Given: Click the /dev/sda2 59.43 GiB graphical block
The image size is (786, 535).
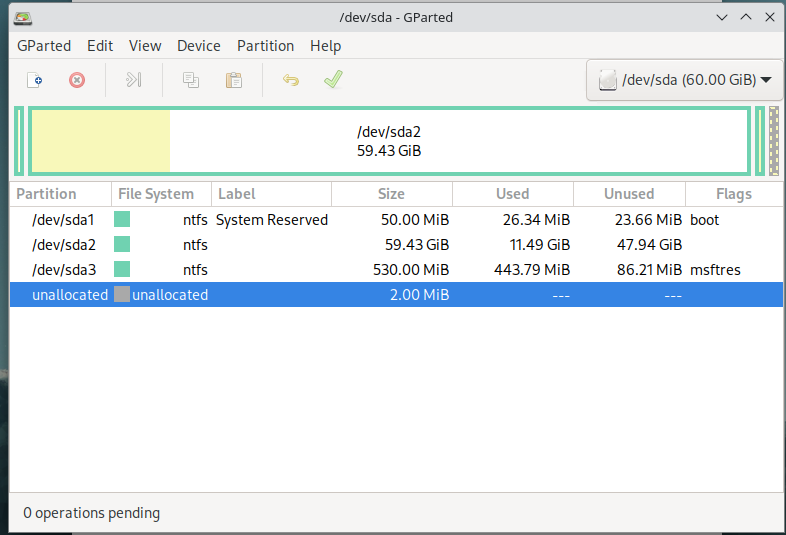Looking at the screenshot, I should click(389, 141).
